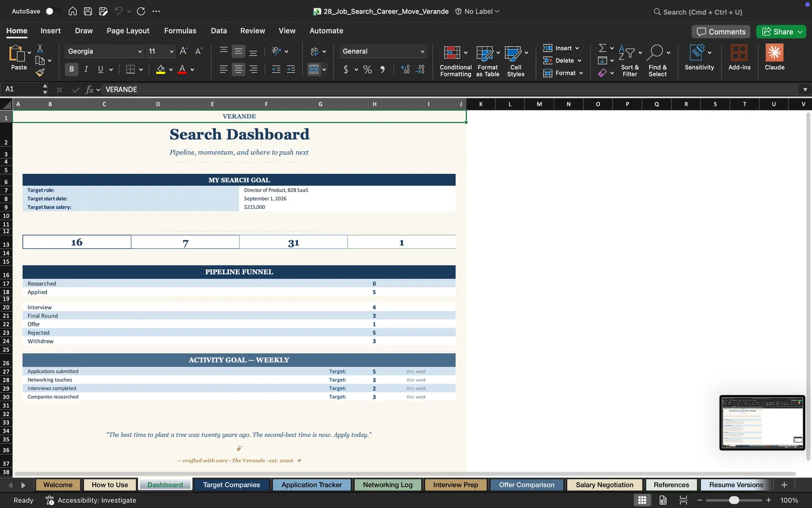This screenshot has height=508, width=812.
Task: Increase indent icon
Action: click(291, 69)
